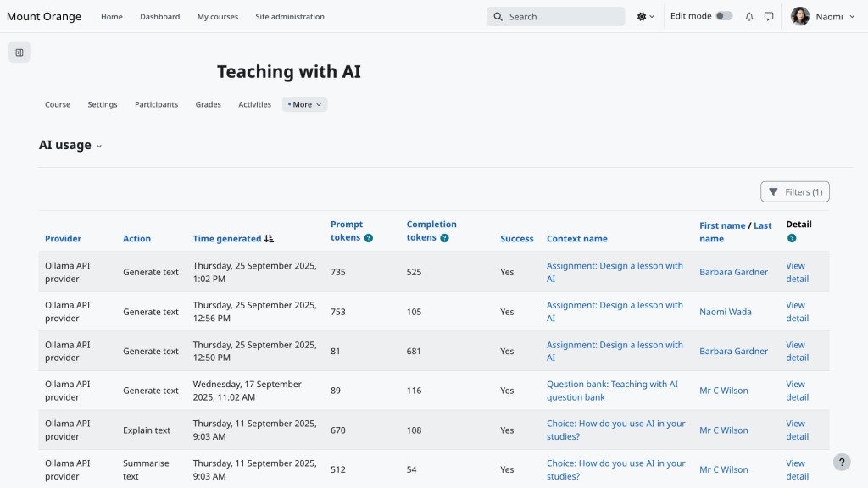Open Assignment link in 1:02 PM row
This screenshot has width=868, height=488.
(615, 272)
